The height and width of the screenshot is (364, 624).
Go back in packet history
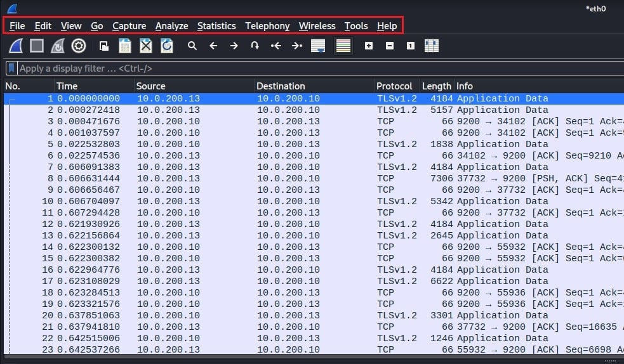[x=213, y=46]
